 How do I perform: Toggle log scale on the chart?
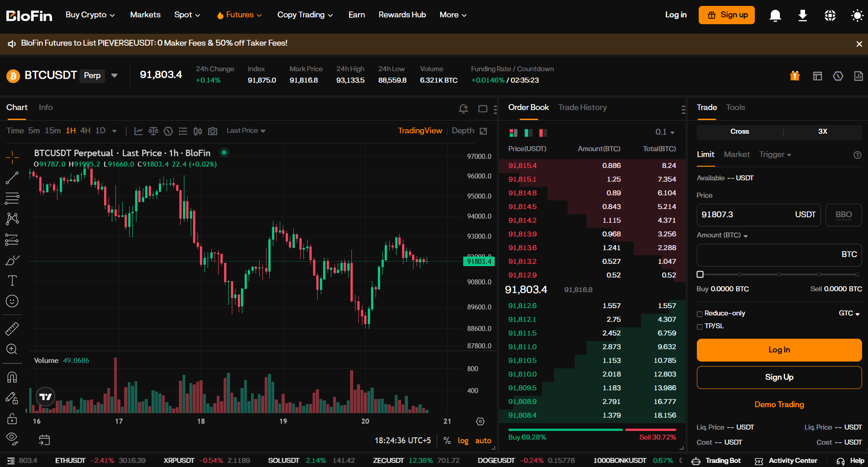(463, 441)
